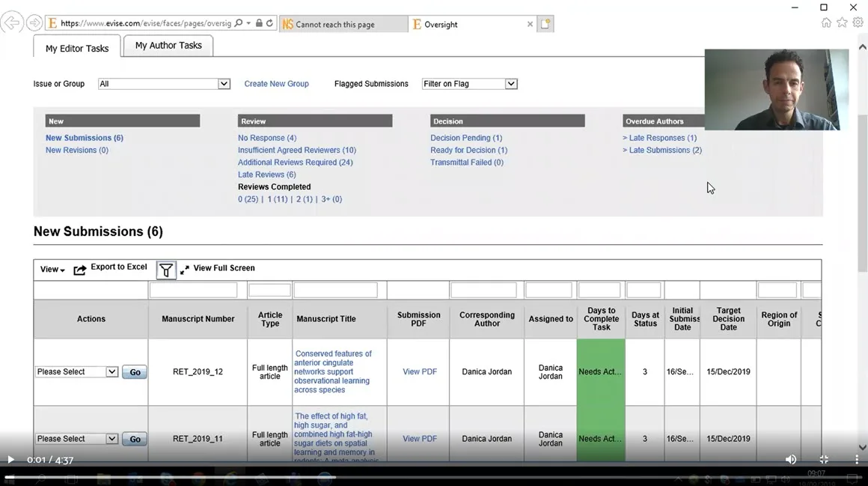
Task: Expand Late Submissions (2)
Action: coord(662,150)
